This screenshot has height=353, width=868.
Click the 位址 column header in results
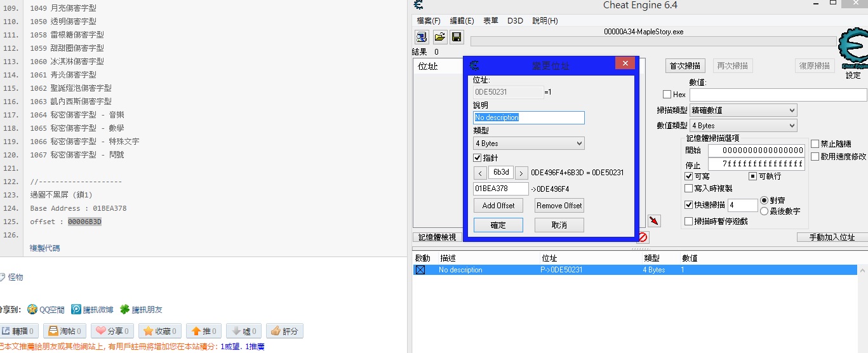[427, 66]
